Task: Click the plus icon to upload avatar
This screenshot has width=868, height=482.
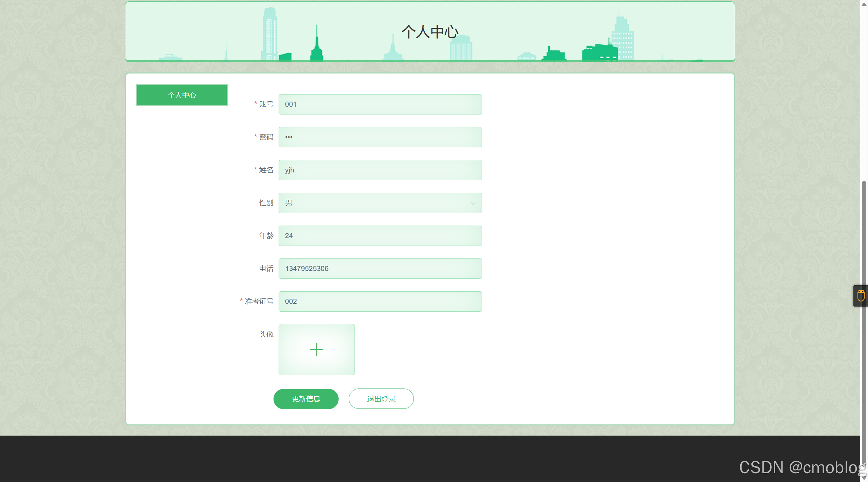Action: click(317, 349)
